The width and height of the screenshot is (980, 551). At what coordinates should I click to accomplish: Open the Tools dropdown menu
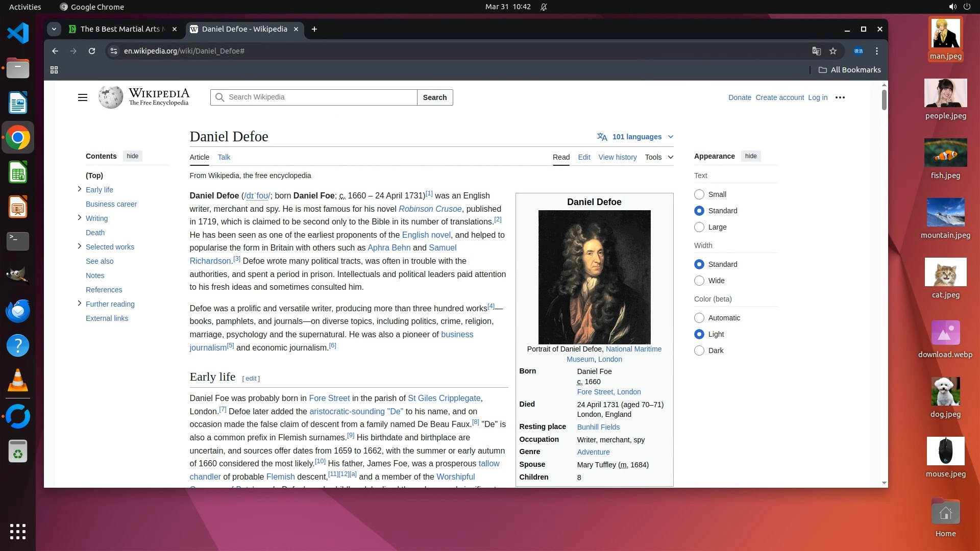pyautogui.click(x=658, y=157)
